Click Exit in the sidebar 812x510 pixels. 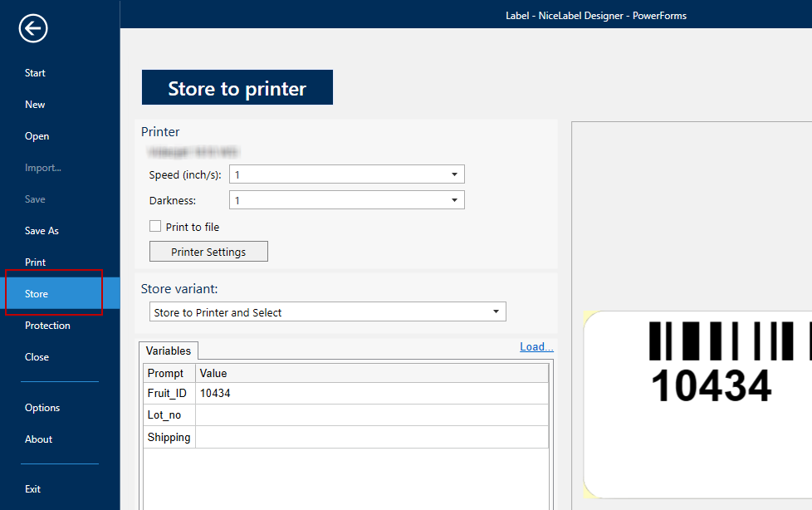[32, 489]
